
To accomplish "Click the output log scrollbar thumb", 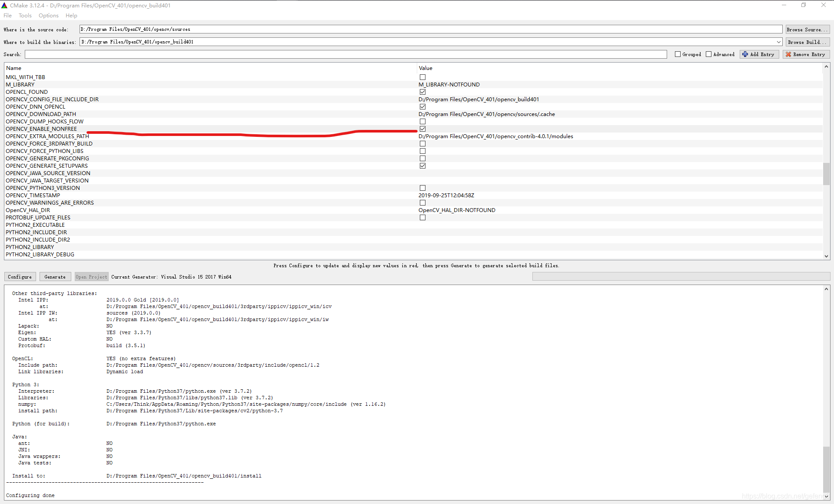I will [x=826, y=469].
